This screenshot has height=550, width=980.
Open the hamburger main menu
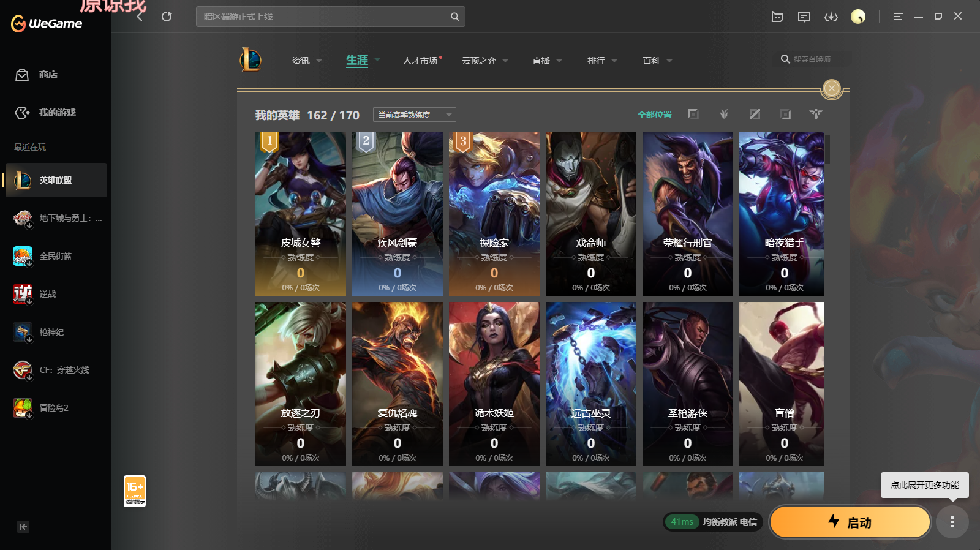898,17
